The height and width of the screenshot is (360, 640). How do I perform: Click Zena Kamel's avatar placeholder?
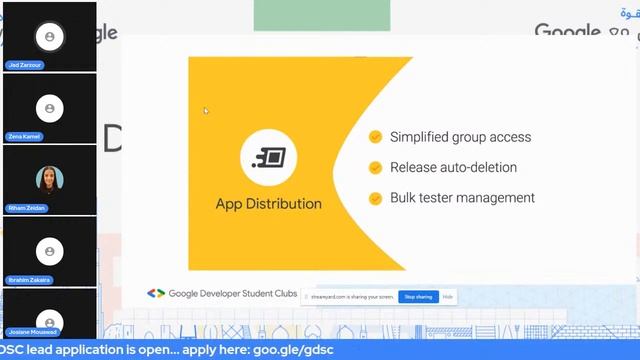[50, 109]
